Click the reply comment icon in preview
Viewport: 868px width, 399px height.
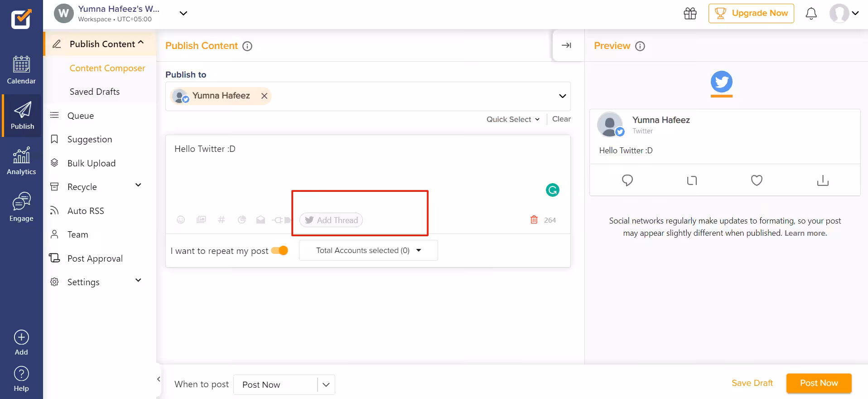tap(627, 180)
